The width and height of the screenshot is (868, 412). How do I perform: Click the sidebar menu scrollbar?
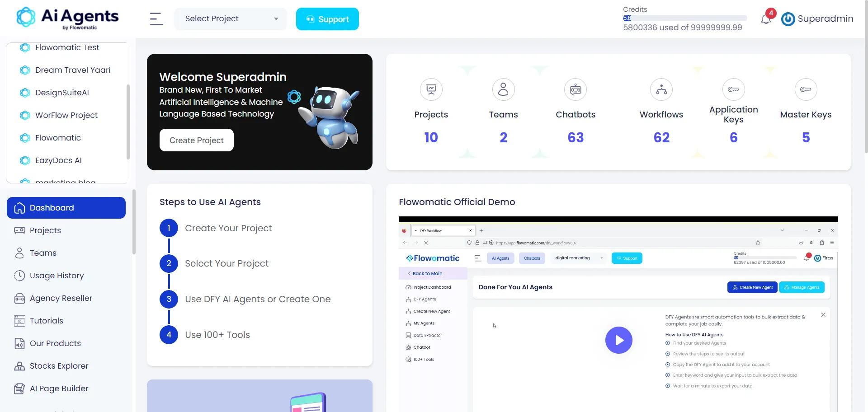click(134, 221)
